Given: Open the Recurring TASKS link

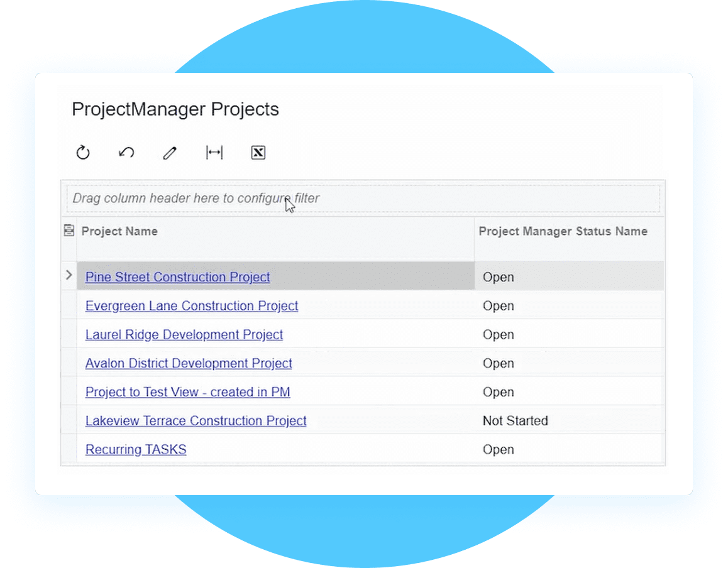Looking at the screenshot, I should pyautogui.click(x=136, y=450).
